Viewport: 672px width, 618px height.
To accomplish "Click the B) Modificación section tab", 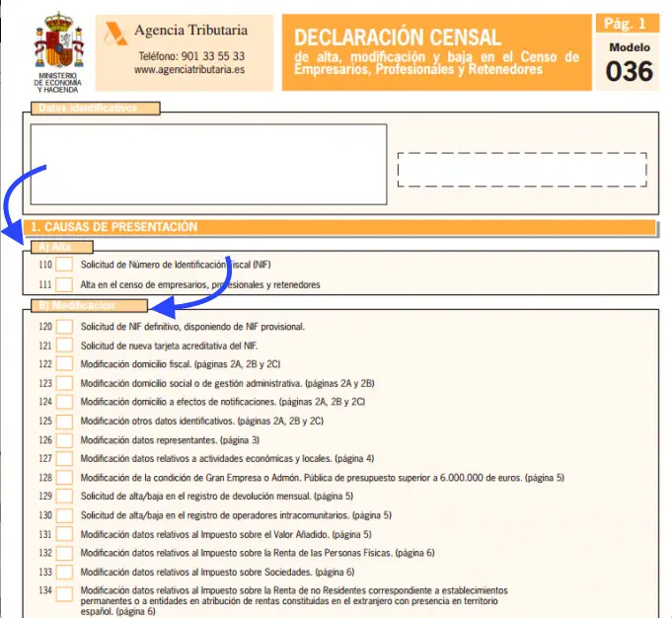I will pyautogui.click(x=89, y=305).
